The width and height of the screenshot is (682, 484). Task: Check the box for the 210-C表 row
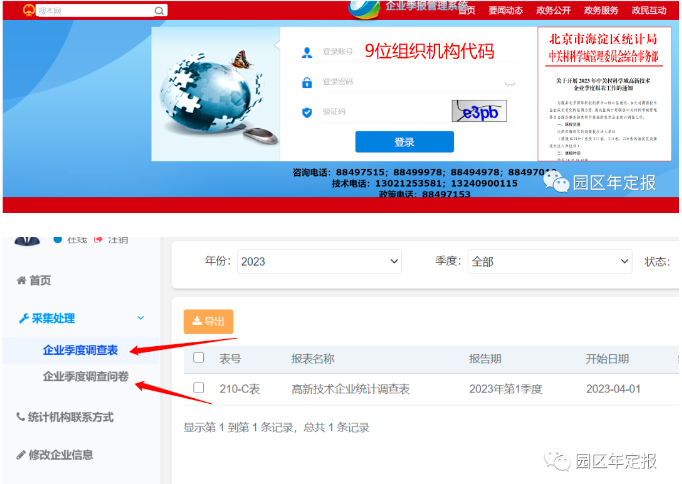point(198,388)
